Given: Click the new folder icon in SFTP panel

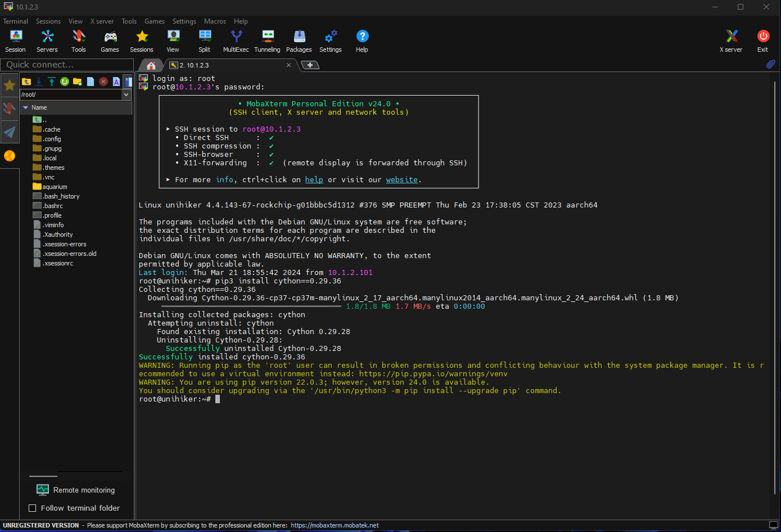Looking at the screenshot, I should (x=78, y=82).
